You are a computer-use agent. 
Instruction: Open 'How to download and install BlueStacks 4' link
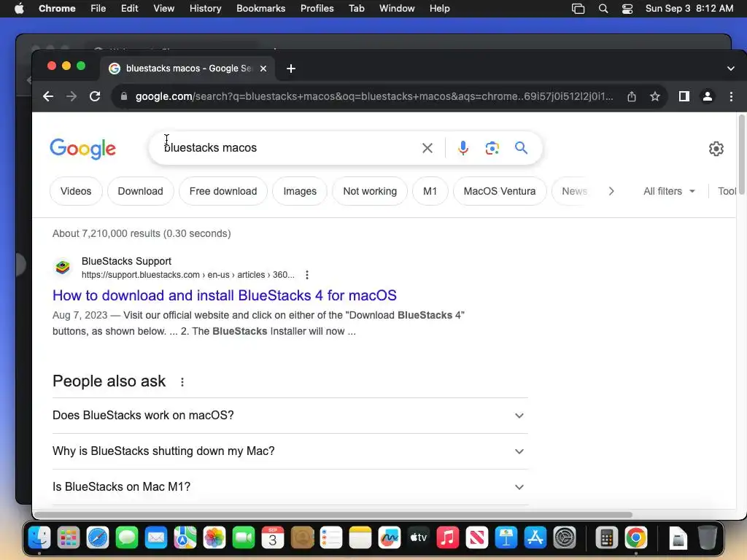tap(225, 295)
